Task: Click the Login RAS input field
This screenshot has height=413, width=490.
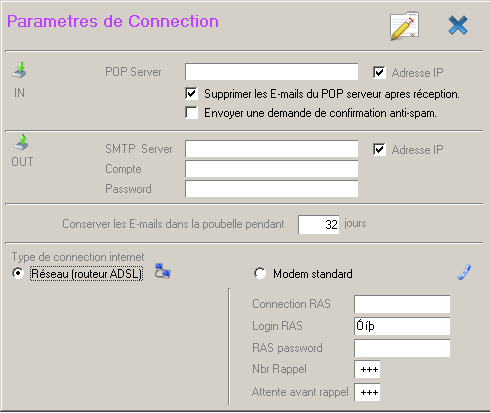Action: (x=402, y=326)
